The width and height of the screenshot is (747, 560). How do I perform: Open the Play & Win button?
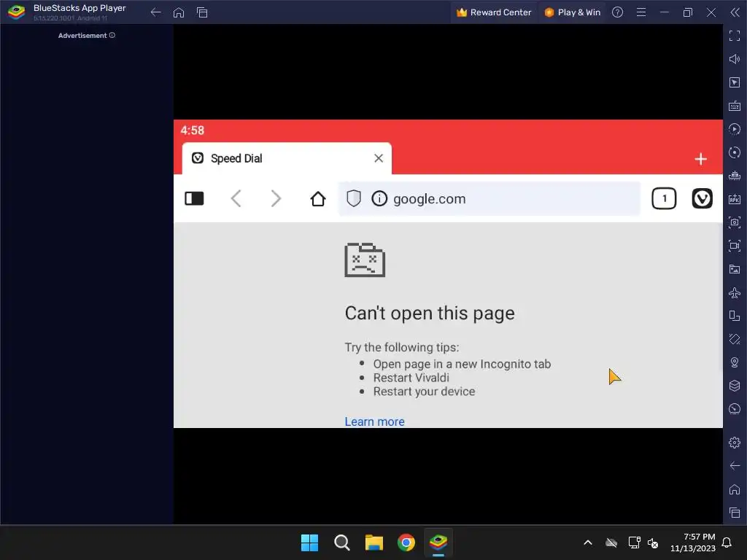[572, 12]
